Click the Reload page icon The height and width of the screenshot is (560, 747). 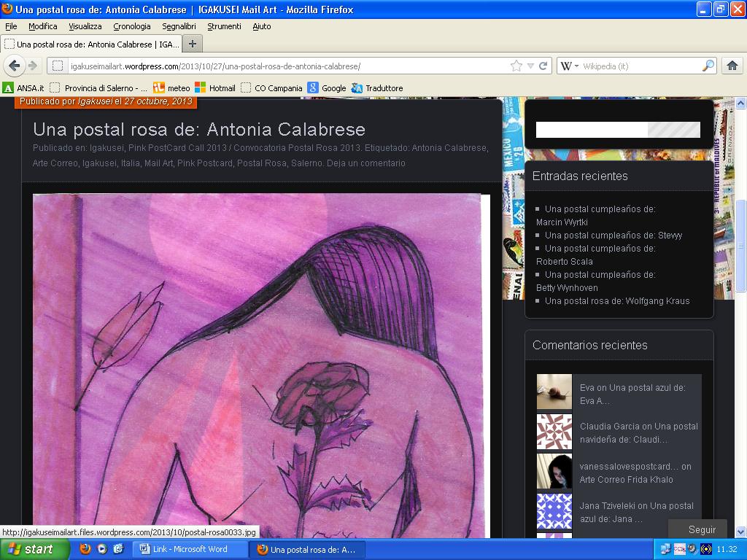pyautogui.click(x=543, y=66)
